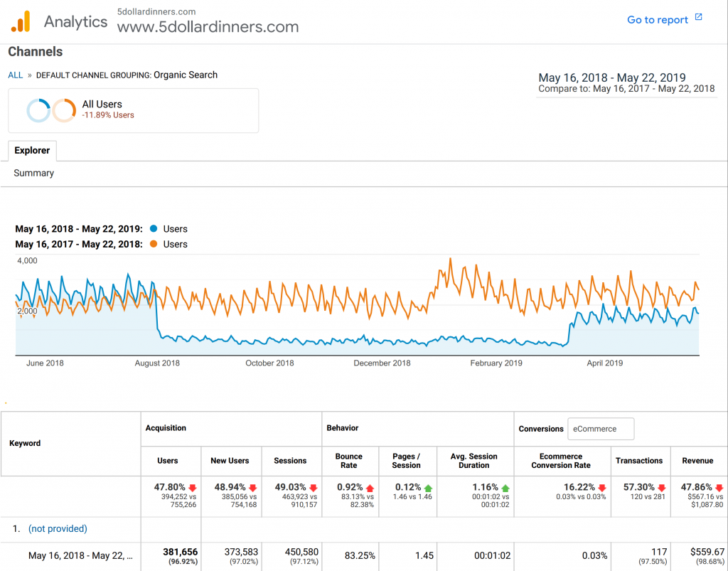The height and width of the screenshot is (571, 728).
Task: Click the www.5dollardinners.com property title
Action: coord(208,26)
